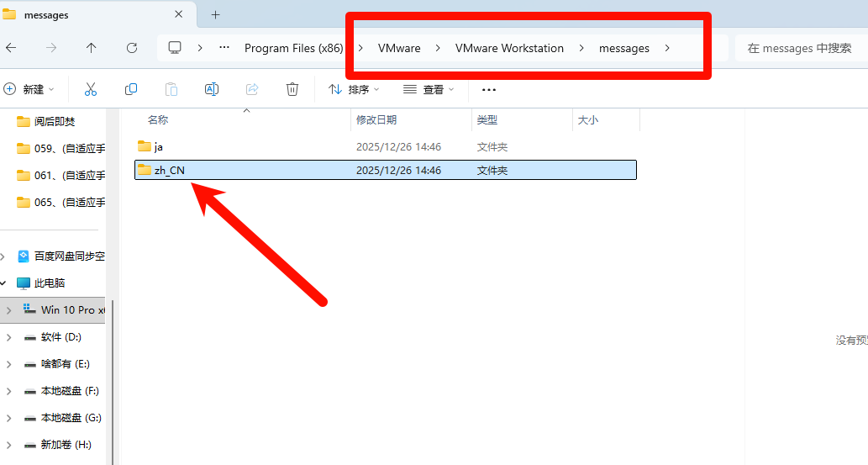Sort by 修改日期 column header
This screenshot has width=868, height=465.
(376, 120)
